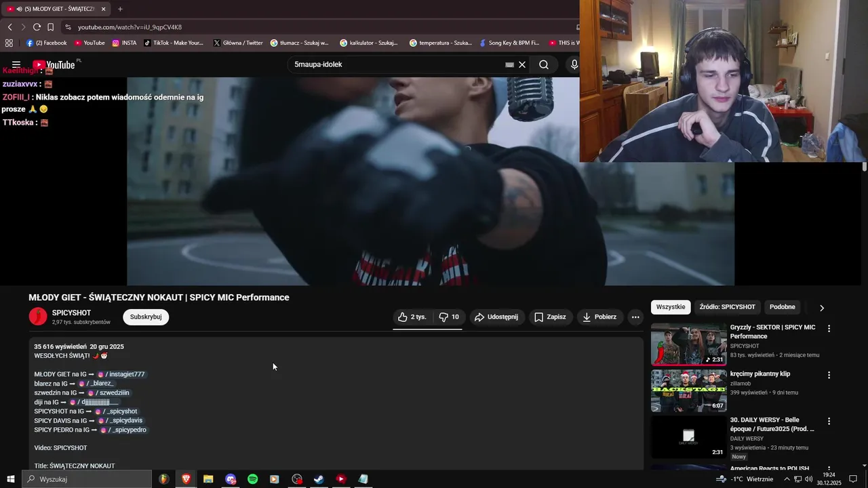
Task: Open SPICYSHOT channel avatar
Action: (38, 317)
